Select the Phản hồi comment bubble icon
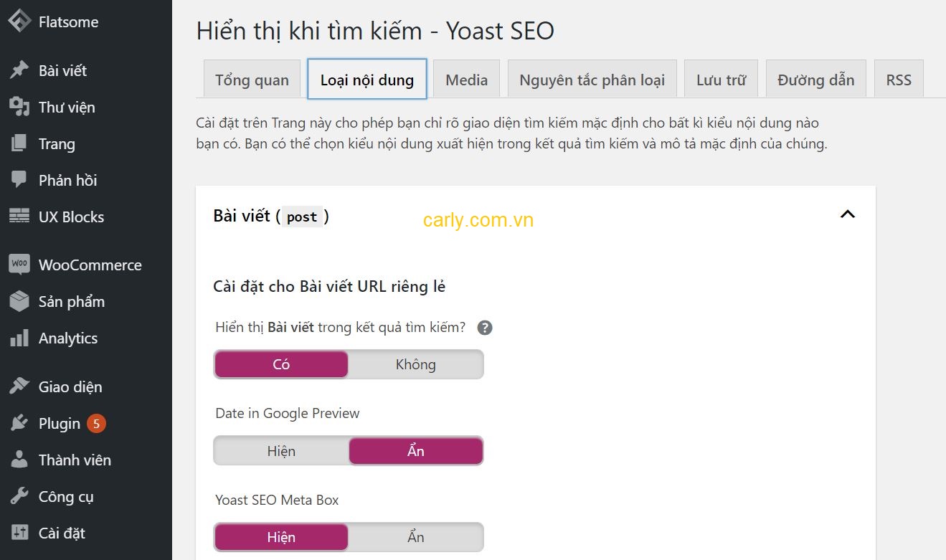The width and height of the screenshot is (946, 560). point(19,180)
